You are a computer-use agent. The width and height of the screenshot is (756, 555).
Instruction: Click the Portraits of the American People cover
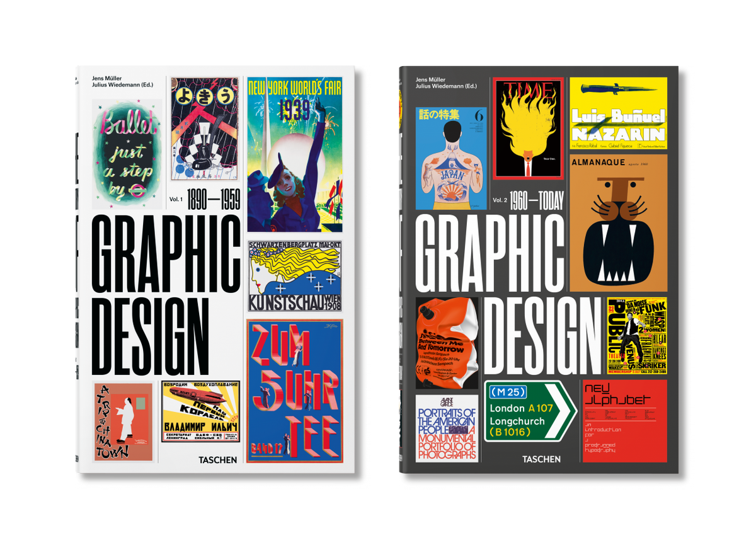(447, 428)
